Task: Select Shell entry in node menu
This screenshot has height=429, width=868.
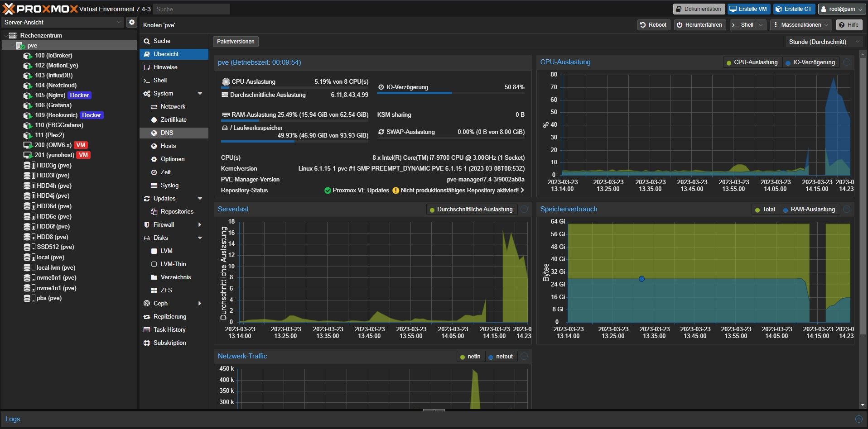Action: click(174, 81)
